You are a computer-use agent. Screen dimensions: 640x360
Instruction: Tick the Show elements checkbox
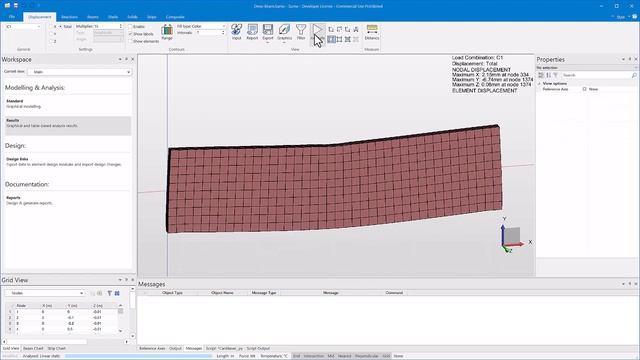(130, 41)
